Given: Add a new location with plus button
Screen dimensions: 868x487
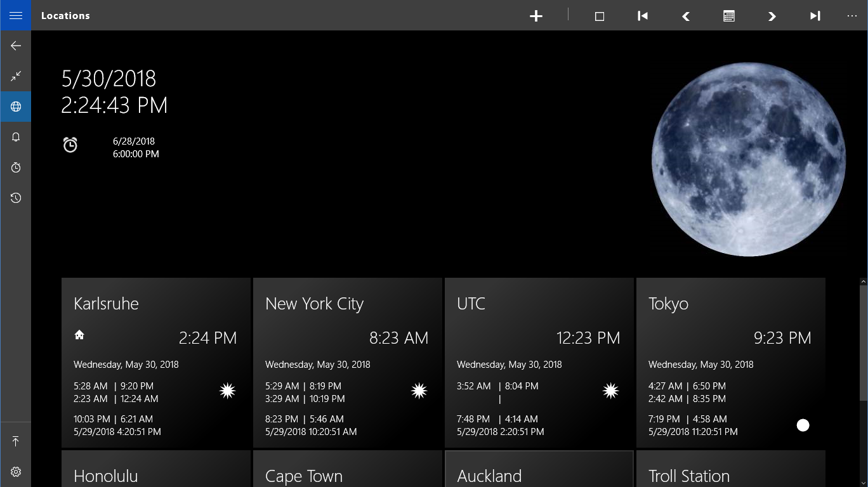Looking at the screenshot, I should pyautogui.click(x=536, y=16).
